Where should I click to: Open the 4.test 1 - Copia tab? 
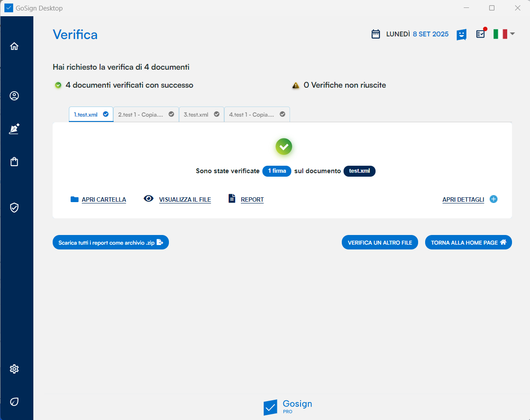257,114
